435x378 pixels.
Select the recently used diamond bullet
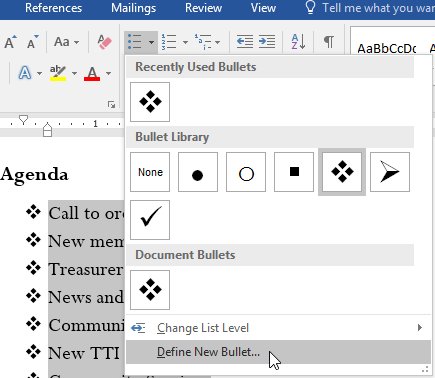[150, 102]
